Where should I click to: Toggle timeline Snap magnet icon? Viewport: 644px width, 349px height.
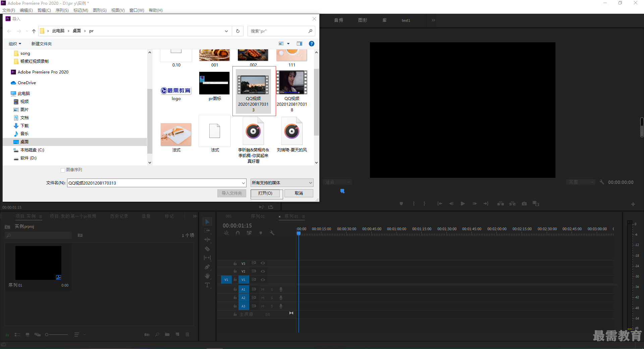(238, 233)
